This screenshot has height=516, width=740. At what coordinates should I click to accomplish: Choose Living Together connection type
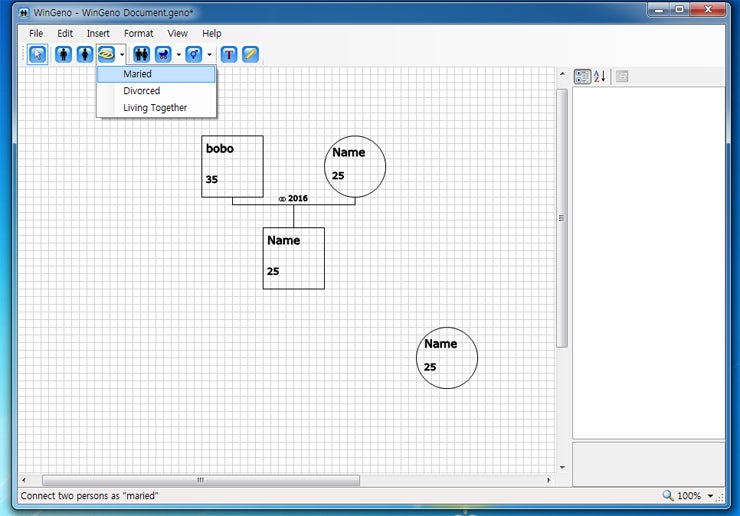pos(156,108)
